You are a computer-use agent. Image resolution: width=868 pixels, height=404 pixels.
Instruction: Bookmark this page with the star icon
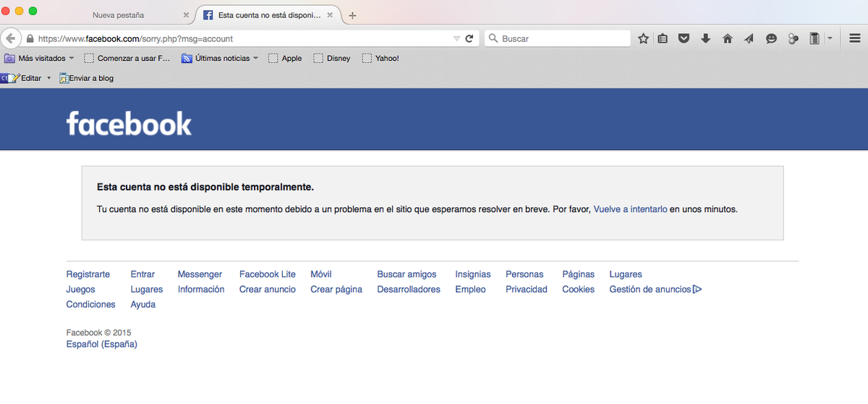[x=643, y=38]
